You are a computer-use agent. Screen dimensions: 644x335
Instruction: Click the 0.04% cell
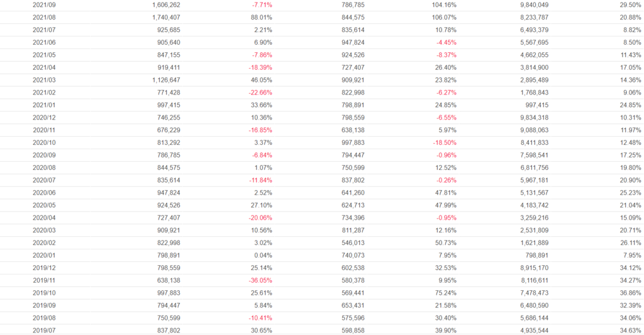(x=262, y=255)
